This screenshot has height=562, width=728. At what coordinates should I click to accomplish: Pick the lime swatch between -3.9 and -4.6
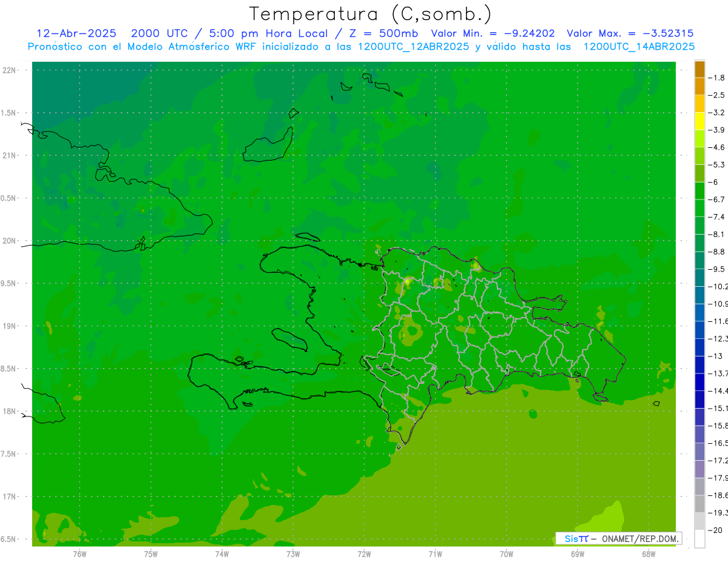(699, 139)
